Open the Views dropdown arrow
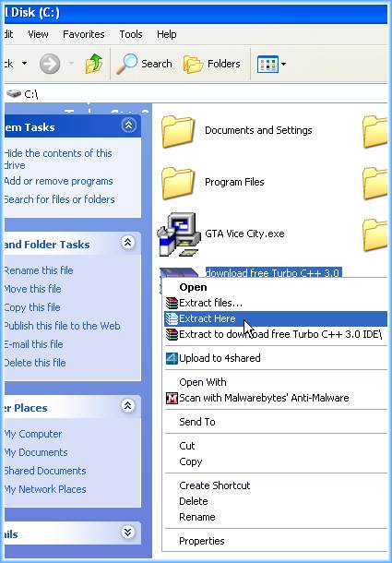This screenshot has width=392, height=563. coord(283,65)
